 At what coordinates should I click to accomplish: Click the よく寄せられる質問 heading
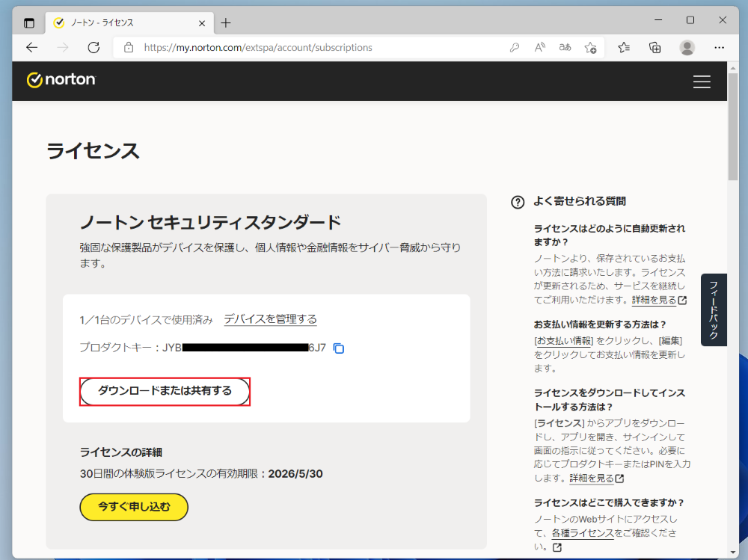(580, 201)
